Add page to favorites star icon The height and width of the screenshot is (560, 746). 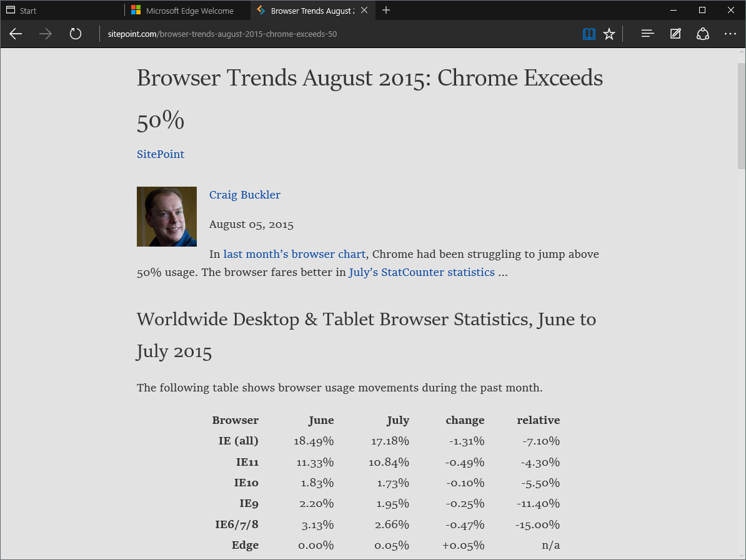pos(609,34)
